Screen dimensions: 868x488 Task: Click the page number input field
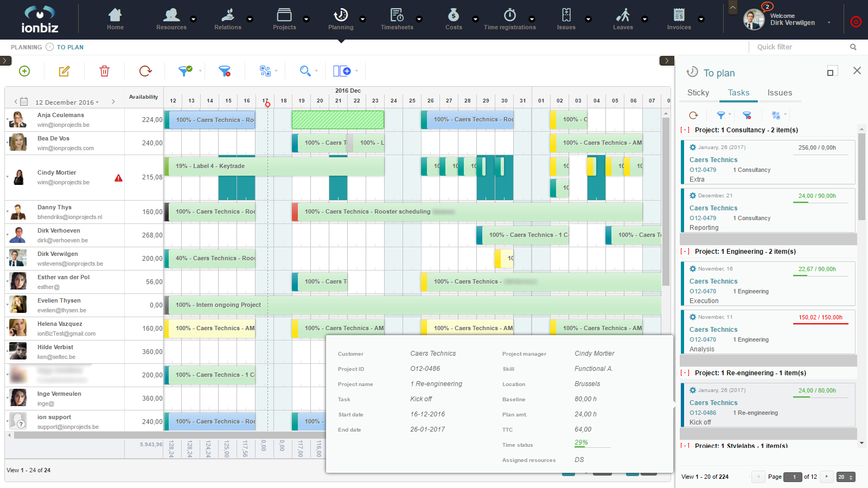click(x=793, y=477)
